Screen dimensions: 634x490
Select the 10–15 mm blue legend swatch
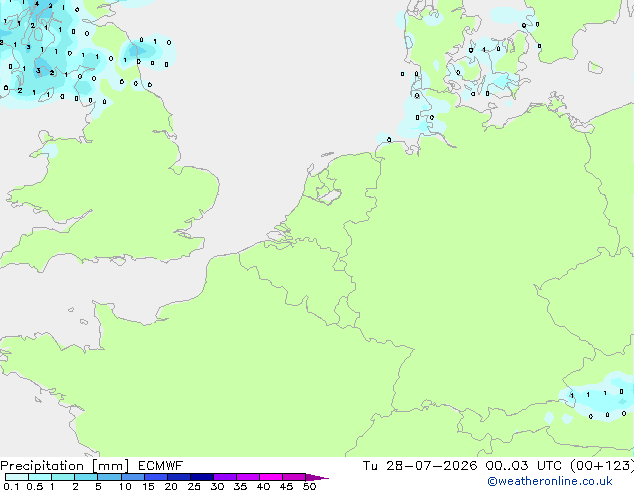point(133,477)
